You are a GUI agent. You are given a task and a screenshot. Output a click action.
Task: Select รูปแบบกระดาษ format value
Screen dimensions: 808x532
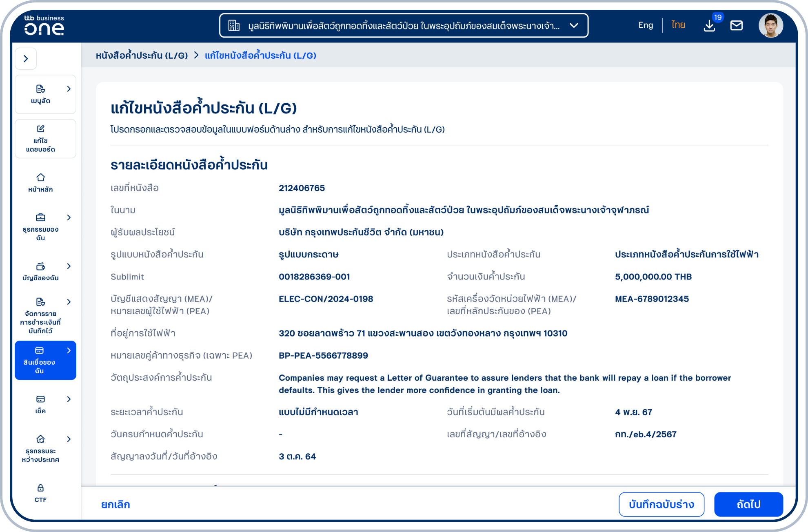coord(309,254)
